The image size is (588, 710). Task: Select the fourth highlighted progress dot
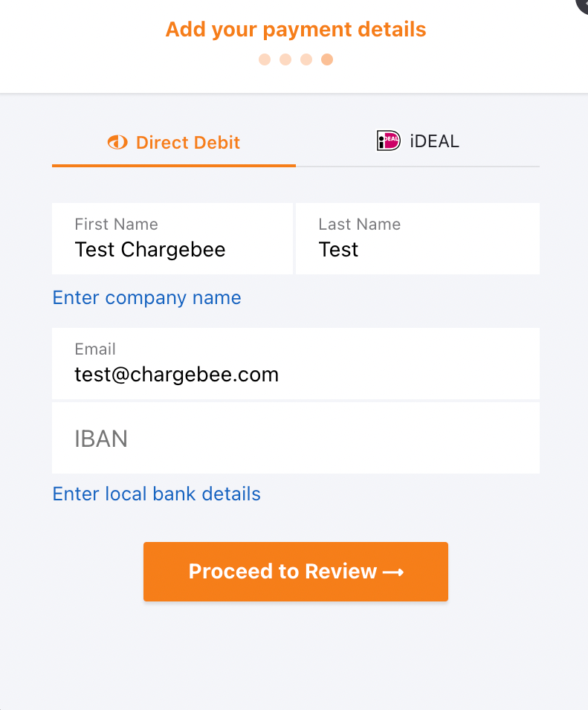[x=327, y=59]
